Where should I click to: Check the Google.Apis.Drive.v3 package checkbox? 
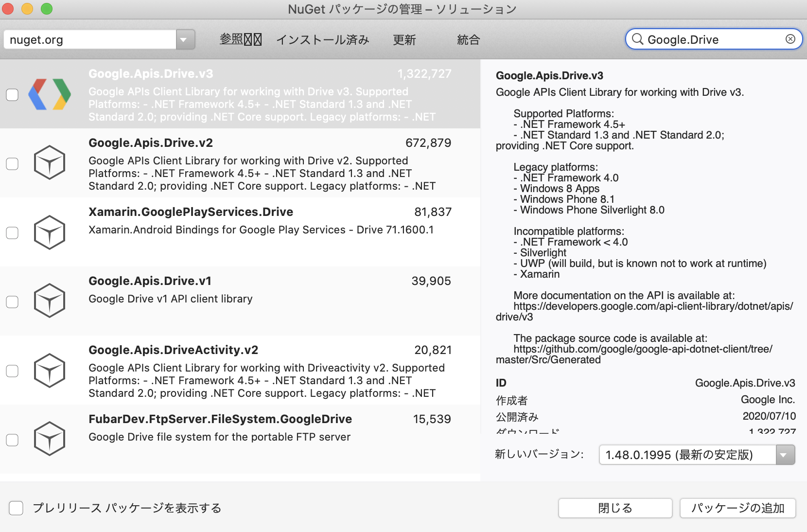(x=12, y=95)
